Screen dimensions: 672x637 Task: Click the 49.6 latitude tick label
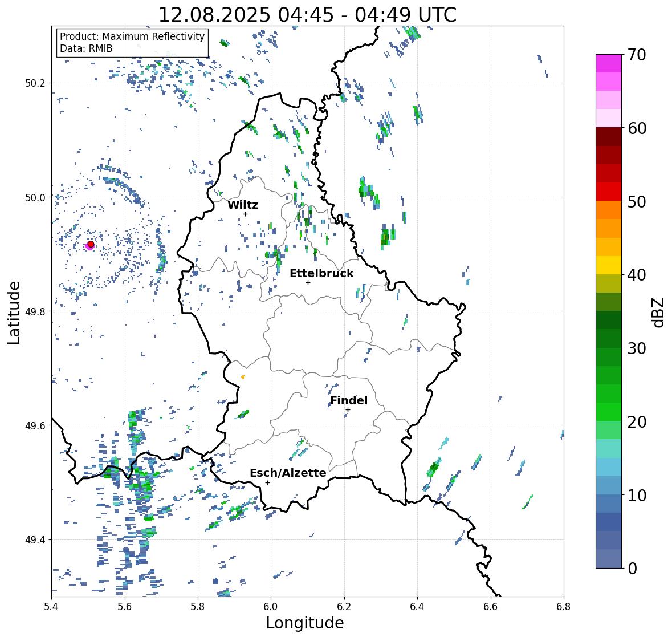click(35, 425)
